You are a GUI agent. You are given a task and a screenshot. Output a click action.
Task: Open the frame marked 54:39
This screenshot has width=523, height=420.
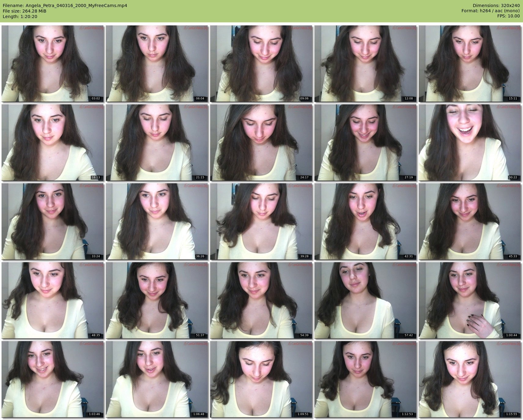click(261, 300)
